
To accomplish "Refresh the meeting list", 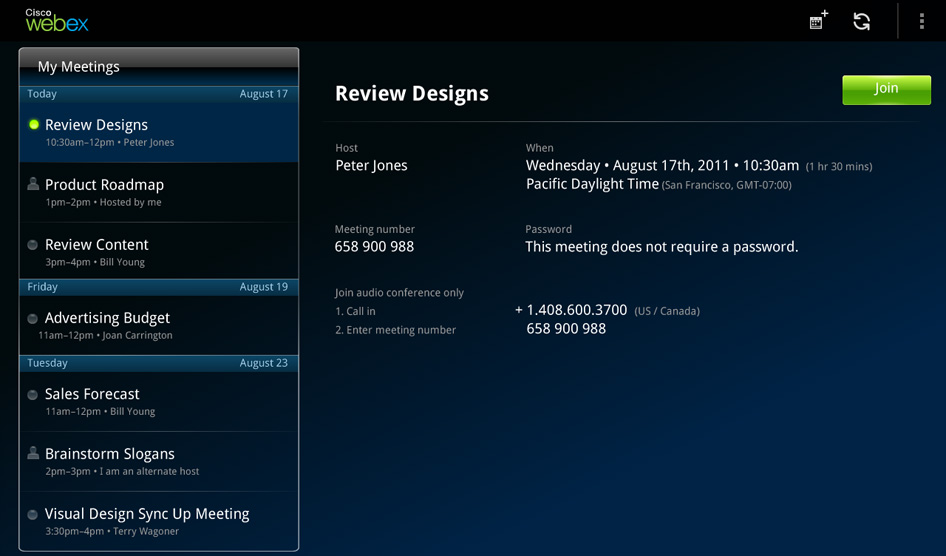I will [861, 21].
